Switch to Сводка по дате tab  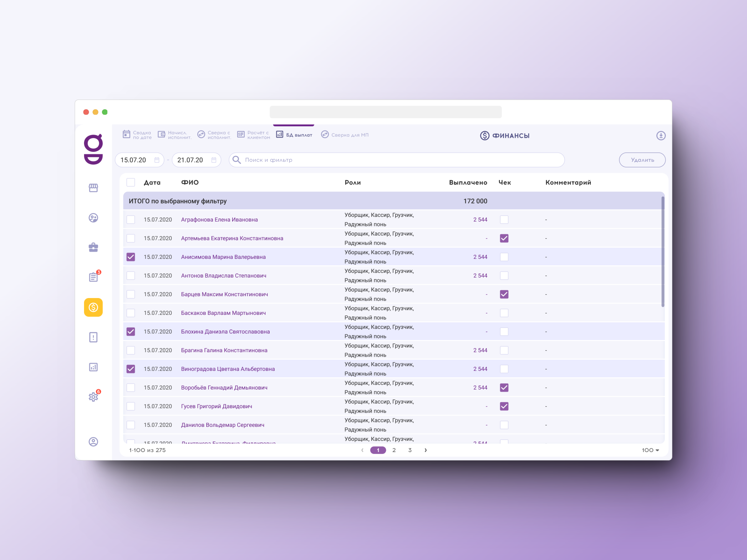pyautogui.click(x=137, y=135)
